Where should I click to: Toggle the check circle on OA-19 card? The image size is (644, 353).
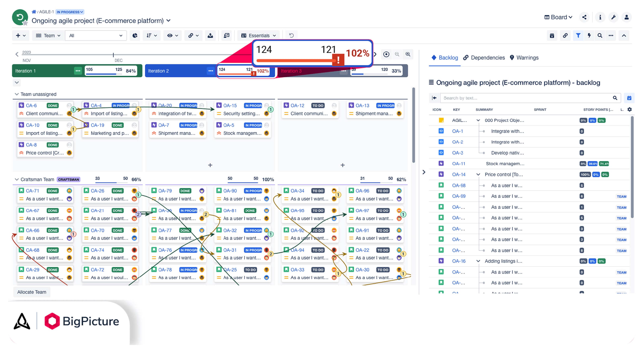click(x=134, y=125)
